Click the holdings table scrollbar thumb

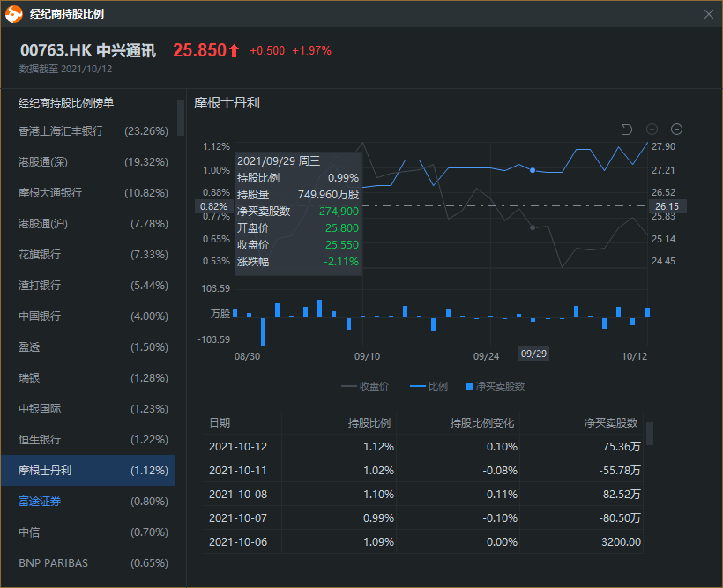[650, 434]
